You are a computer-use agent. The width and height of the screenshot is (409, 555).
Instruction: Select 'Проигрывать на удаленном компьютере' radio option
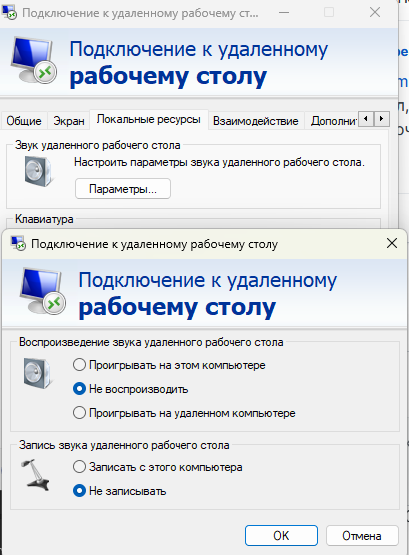[184, 413]
